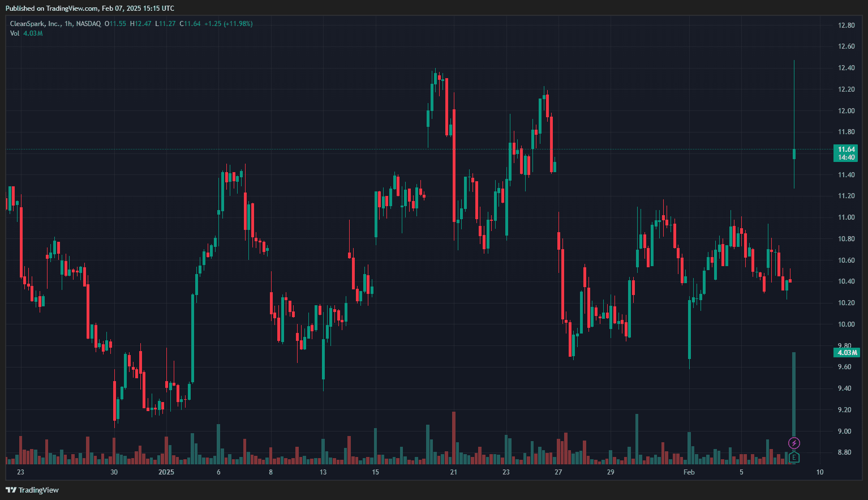
Task: Click the Vol indicator label
Action: click(15, 33)
